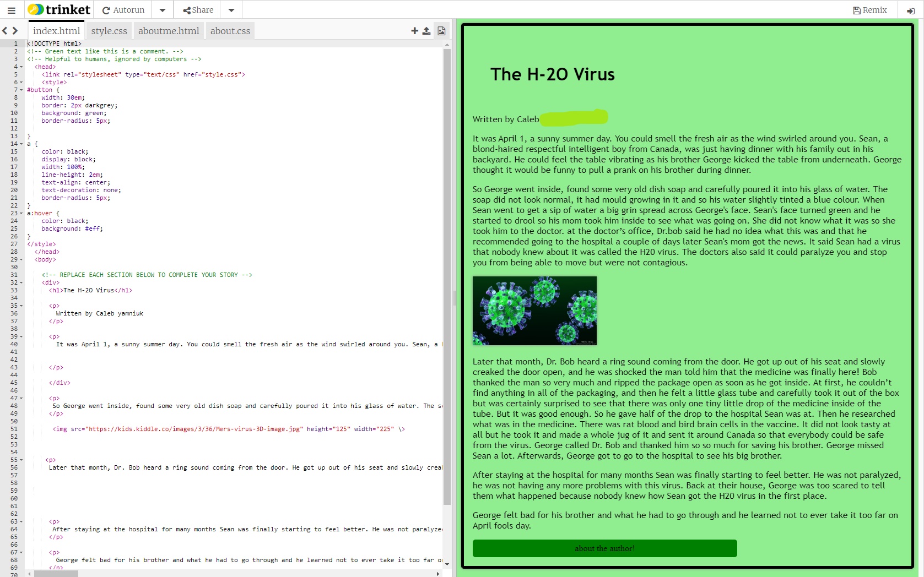Click the Remix button
Image resolution: width=924 pixels, height=577 pixels.
tap(869, 9)
